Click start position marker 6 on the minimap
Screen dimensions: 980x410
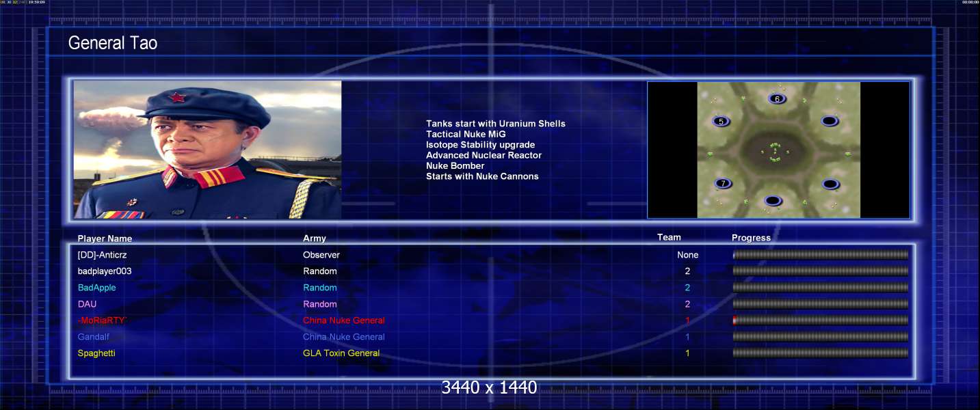tap(777, 98)
